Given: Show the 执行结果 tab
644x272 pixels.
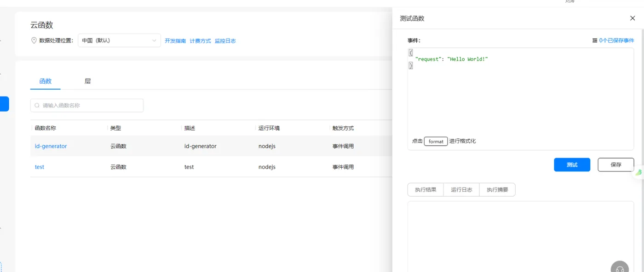Looking at the screenshot, I should pos(425,190).
